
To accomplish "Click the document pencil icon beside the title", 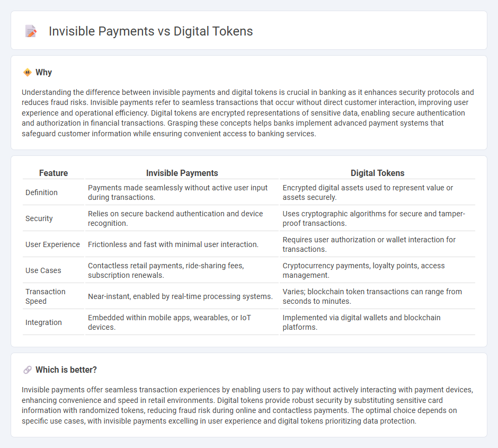I will click(31, 31).
